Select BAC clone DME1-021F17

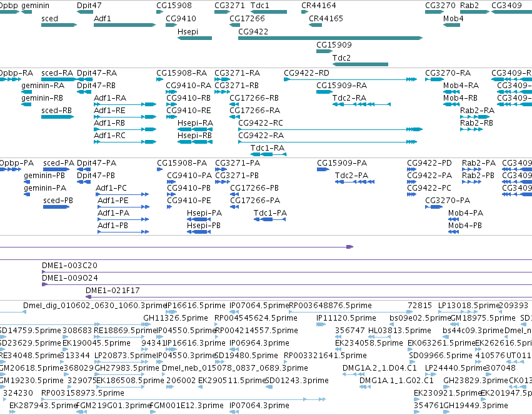(309, 297)
